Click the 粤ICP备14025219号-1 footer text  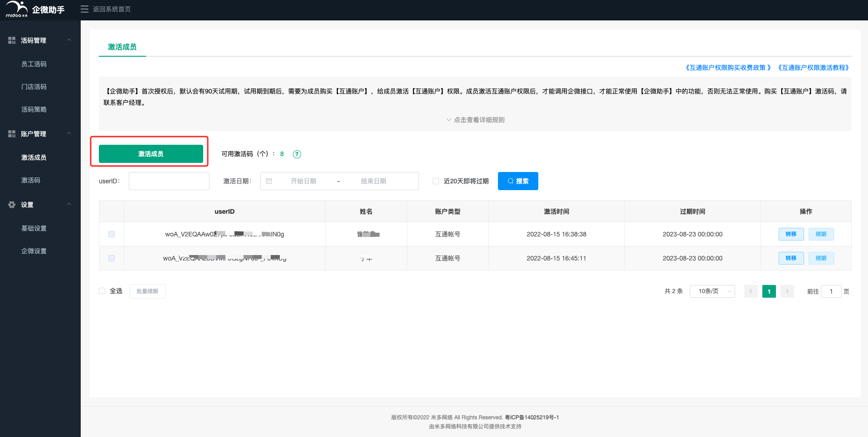[532, 417]
